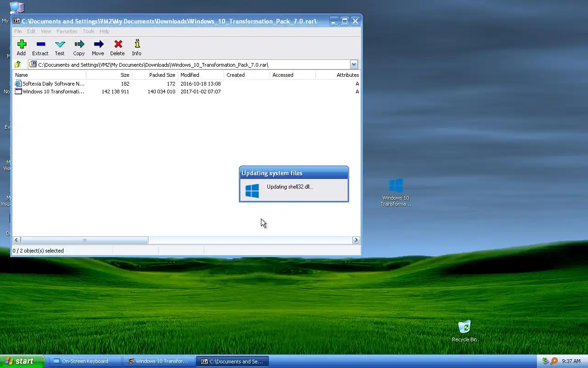
Task: Click the Info toolbar icon
Action: (x=137, y=44)
